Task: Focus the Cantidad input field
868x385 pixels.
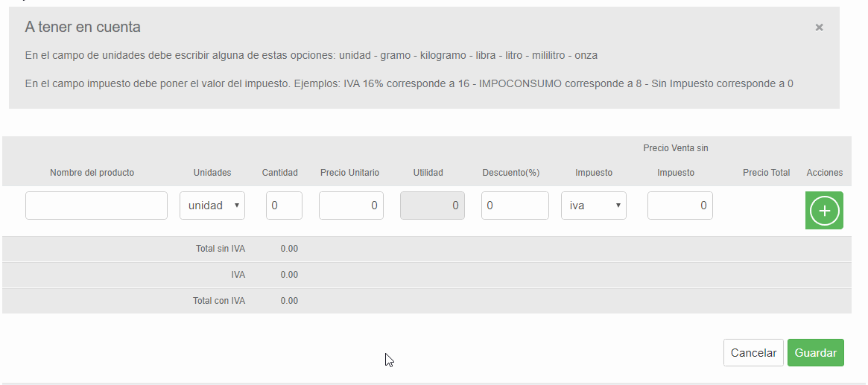Action: point(284,206)
